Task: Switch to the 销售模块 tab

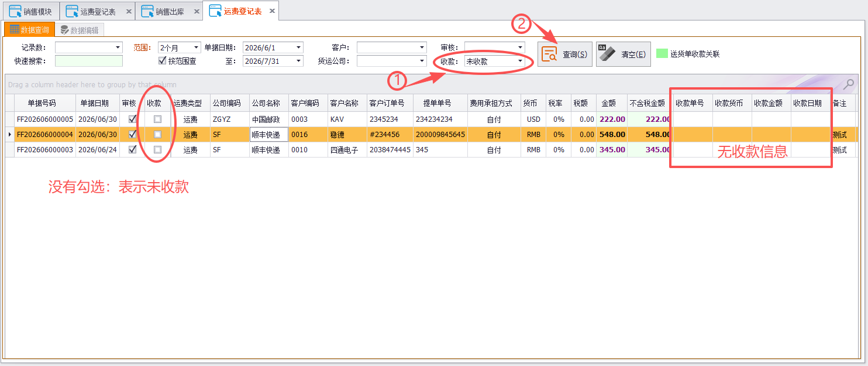Action: click(31, 11)
